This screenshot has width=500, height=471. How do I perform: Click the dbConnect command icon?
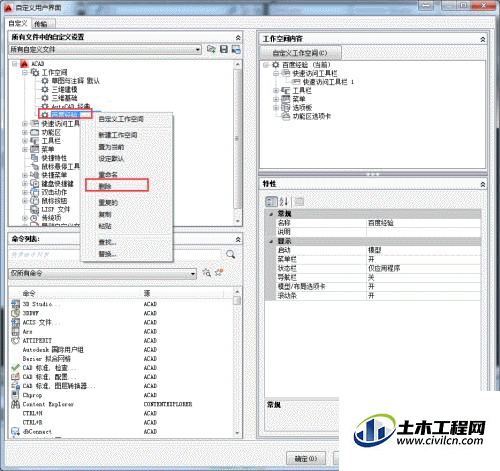tap(15, 431)
